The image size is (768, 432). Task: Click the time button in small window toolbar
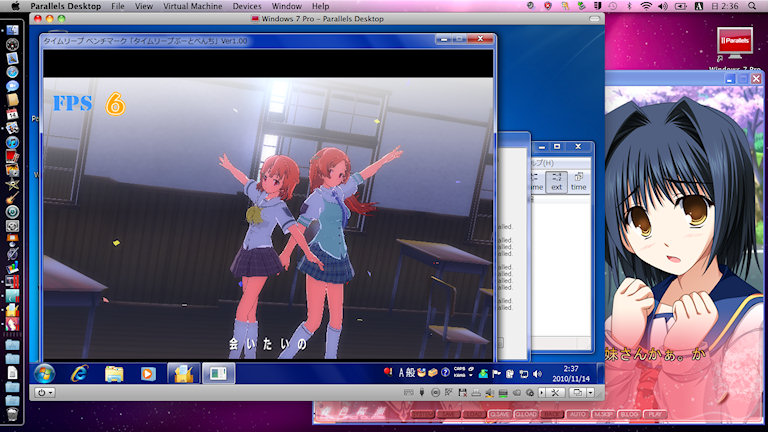[578, 182]
